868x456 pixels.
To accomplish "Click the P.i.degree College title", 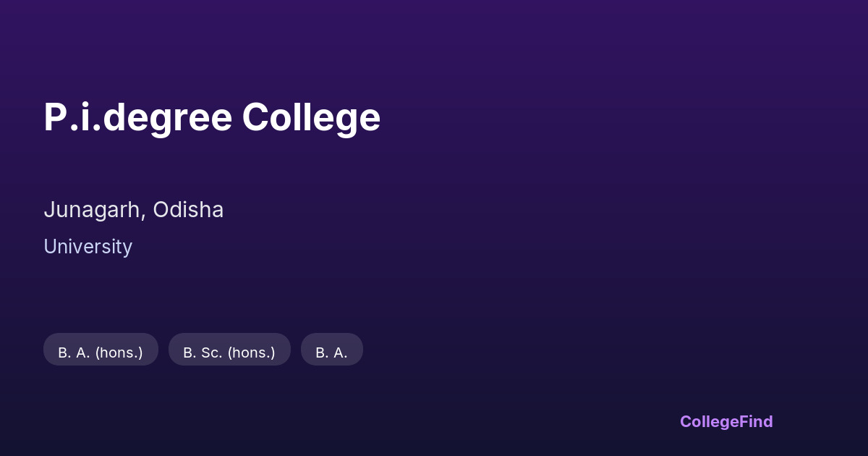I will [x=212, y=117].
